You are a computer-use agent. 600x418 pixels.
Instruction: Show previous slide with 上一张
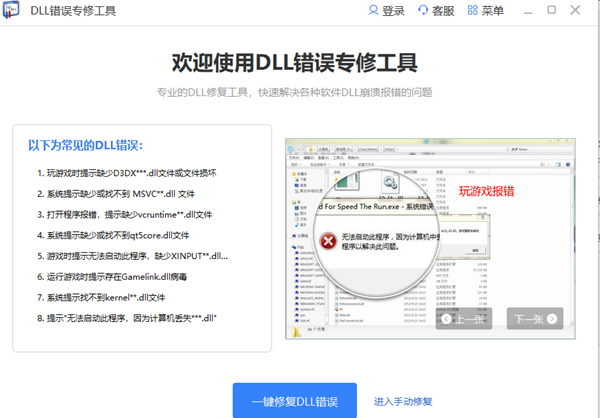coord(464,318)
